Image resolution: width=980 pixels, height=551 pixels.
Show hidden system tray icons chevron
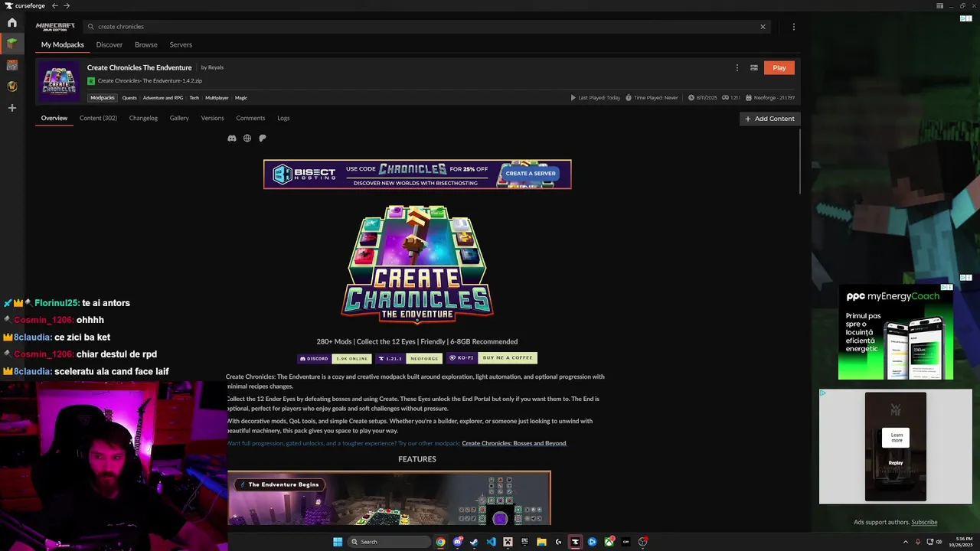pyautogui.click(x=906, y=542)
